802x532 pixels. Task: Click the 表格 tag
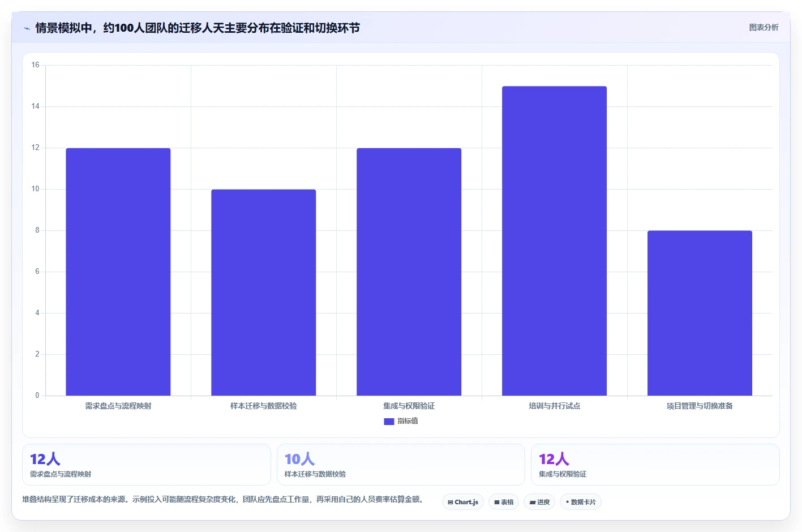click(x=504, y=502)
